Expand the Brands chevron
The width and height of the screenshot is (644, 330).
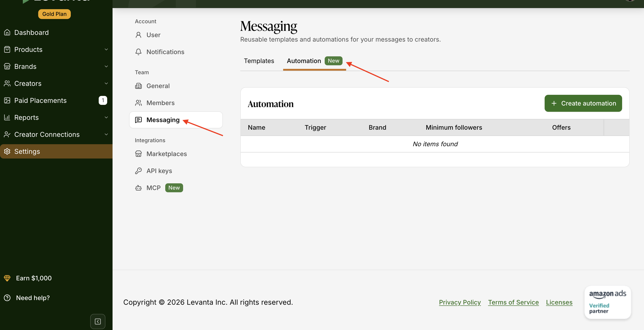coord(106,66)
